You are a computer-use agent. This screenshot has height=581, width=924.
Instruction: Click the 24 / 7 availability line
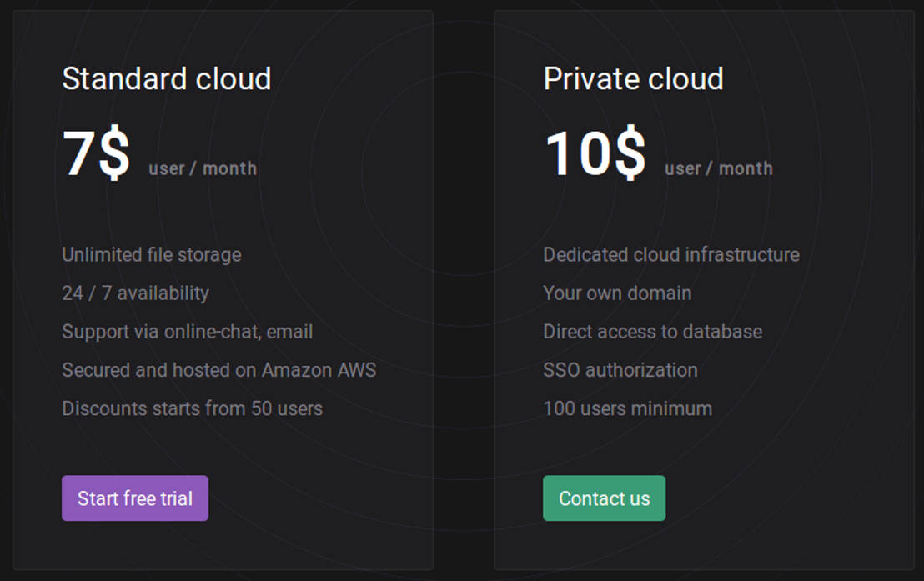click(135, 293)
